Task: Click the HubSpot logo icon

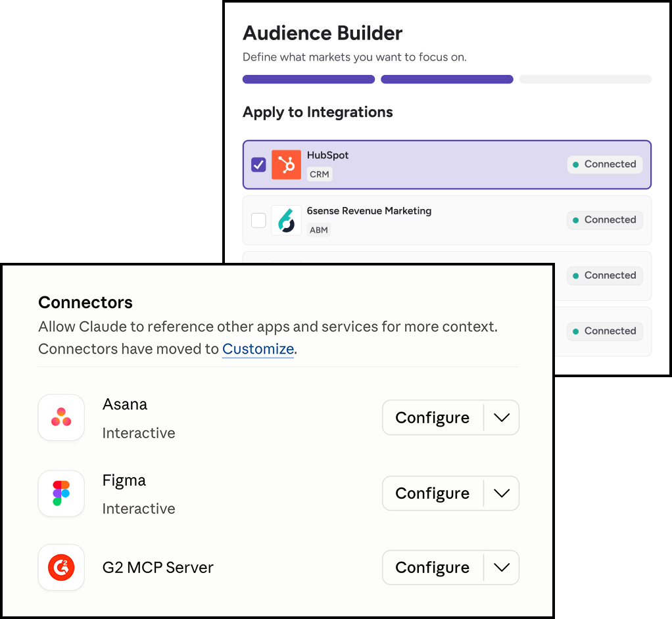Action: pos(286,164)
